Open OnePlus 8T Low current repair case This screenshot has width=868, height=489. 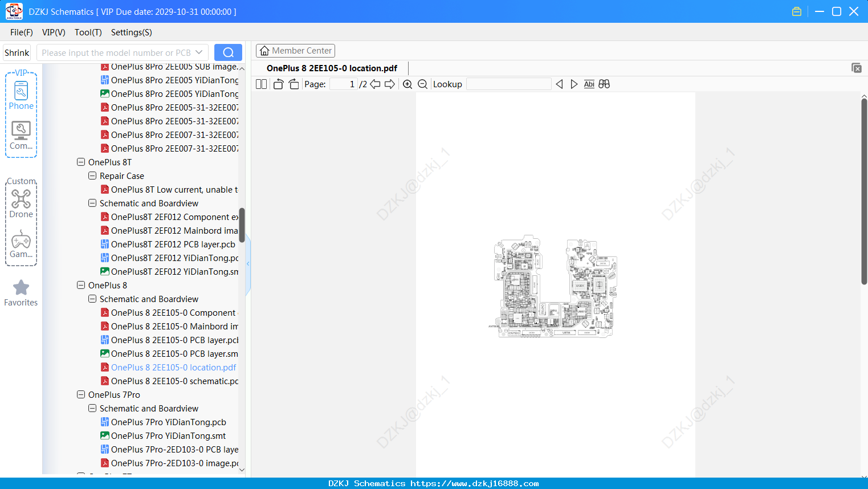(x=170, y=189)
